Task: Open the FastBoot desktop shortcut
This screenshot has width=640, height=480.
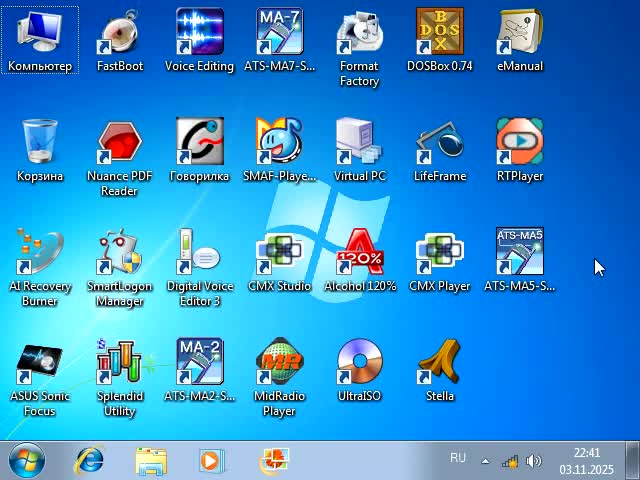Action: [119, 34]
